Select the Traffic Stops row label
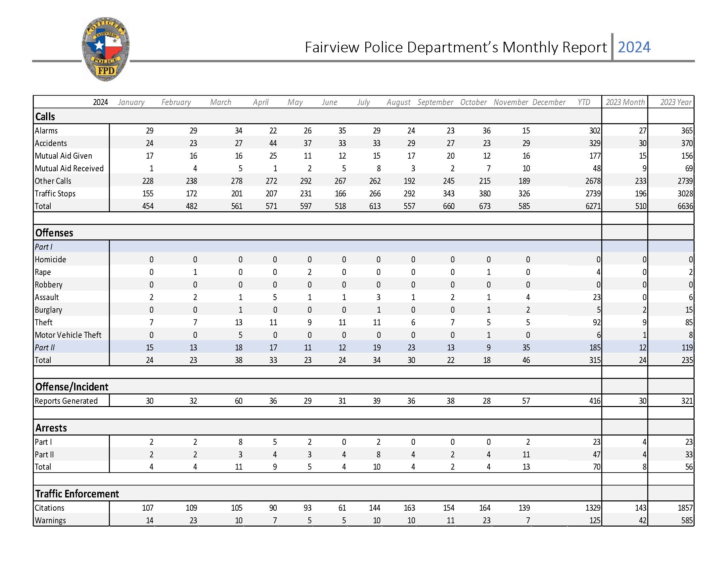Screen dimensions: 728x563 (x=55, y=193)
